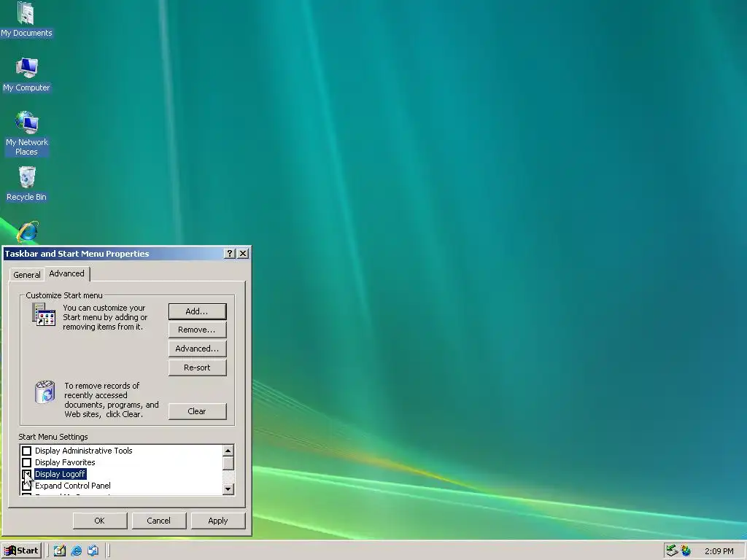Click the Start menu customize icon

(x=44, y=315)
